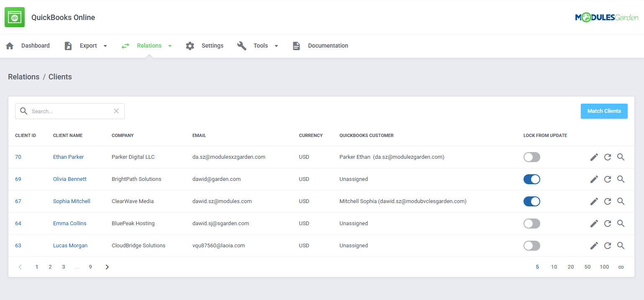Refresh relation for Olivia Bennett
The width and height of the screenshot is (644, 300).
[608, 179]
